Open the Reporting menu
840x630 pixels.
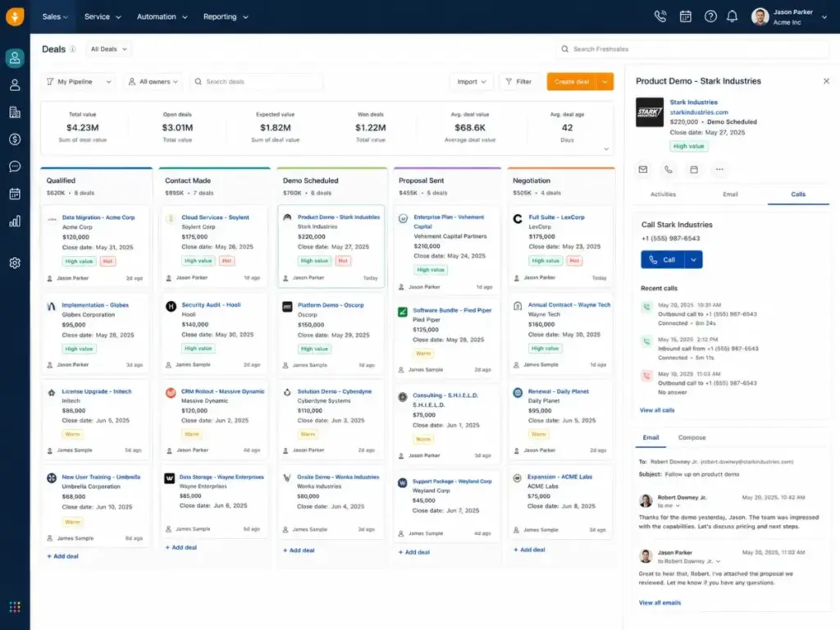[x=226, y=16]
